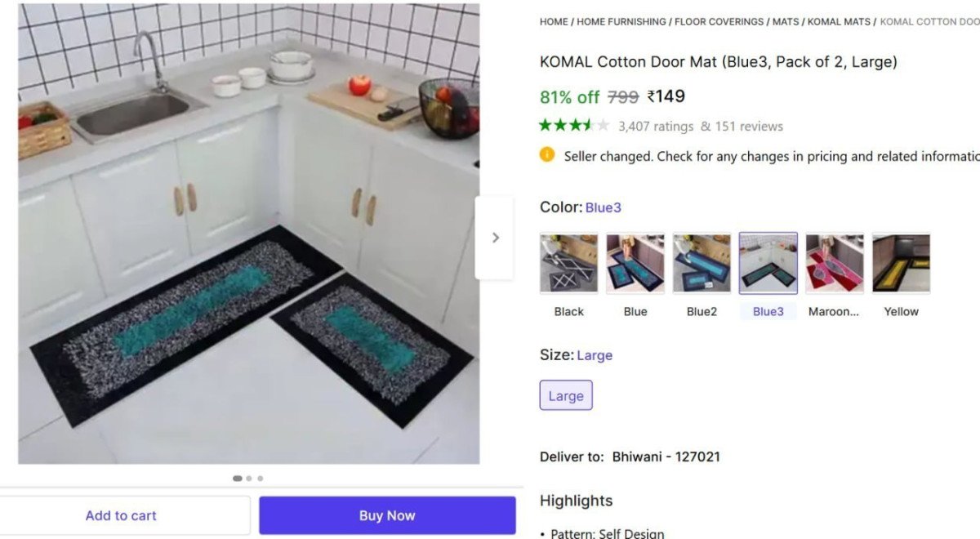
Task: Pick the Yellow color mat thumbnail
Action: [902, 264]
